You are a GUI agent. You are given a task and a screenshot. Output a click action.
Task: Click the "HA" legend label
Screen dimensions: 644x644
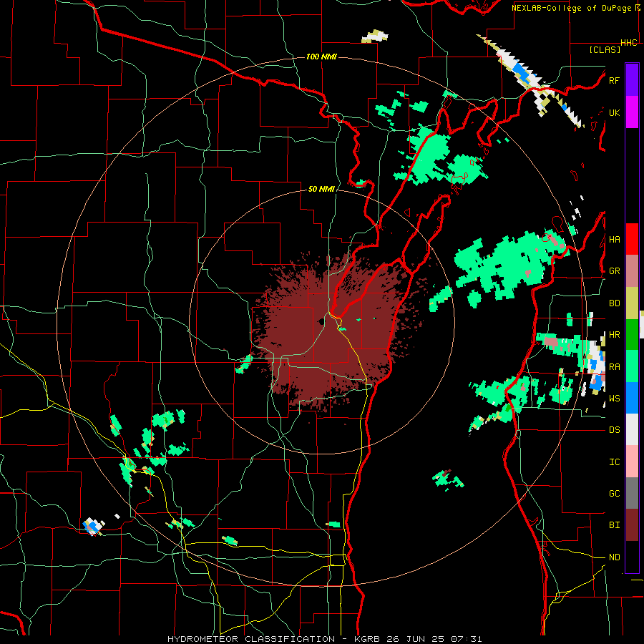[x=614, y=239]
